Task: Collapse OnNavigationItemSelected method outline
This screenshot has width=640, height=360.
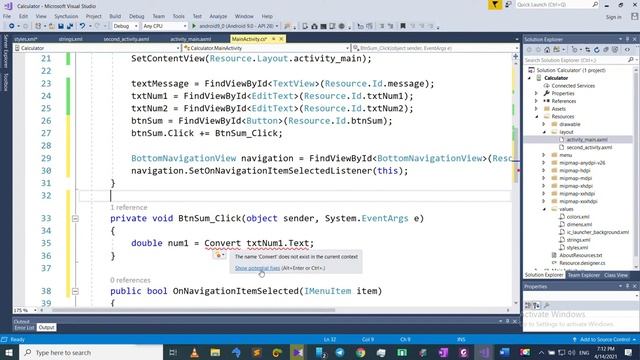Action: pos(75,291)
